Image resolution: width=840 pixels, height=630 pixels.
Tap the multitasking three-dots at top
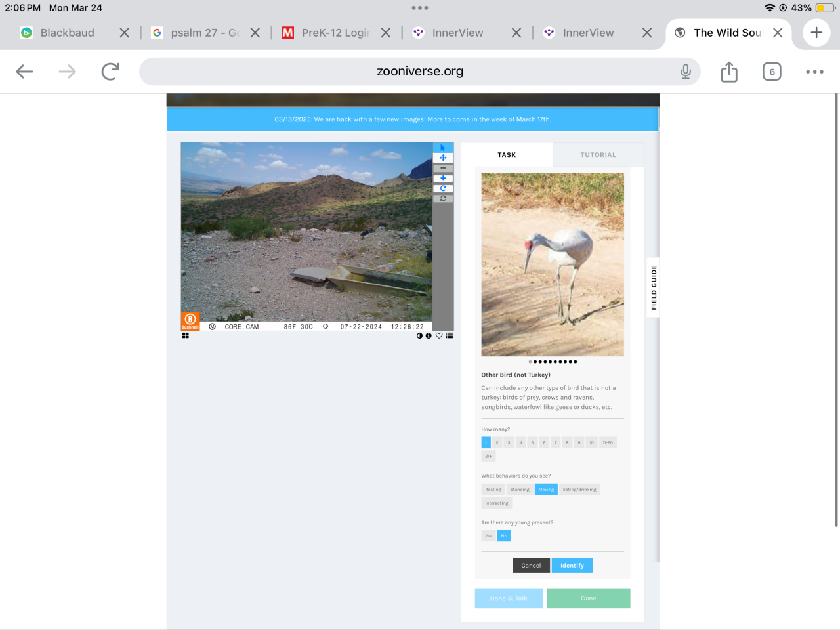[420, 8]
